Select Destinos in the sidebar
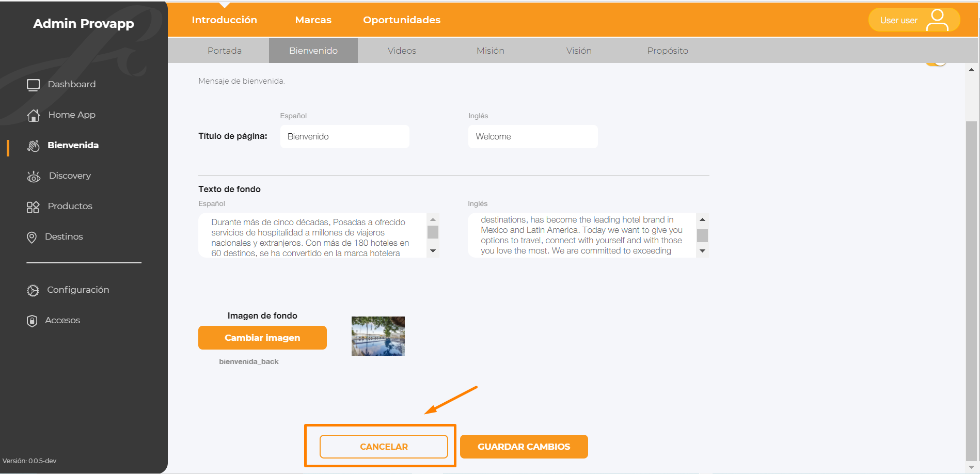980x474 pixels. (x=64, y=236)
